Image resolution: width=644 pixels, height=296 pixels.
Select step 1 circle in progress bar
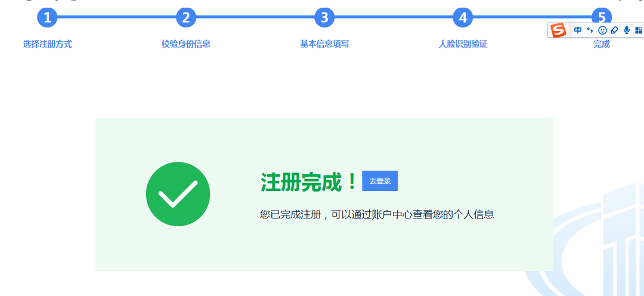click(47, 17)
